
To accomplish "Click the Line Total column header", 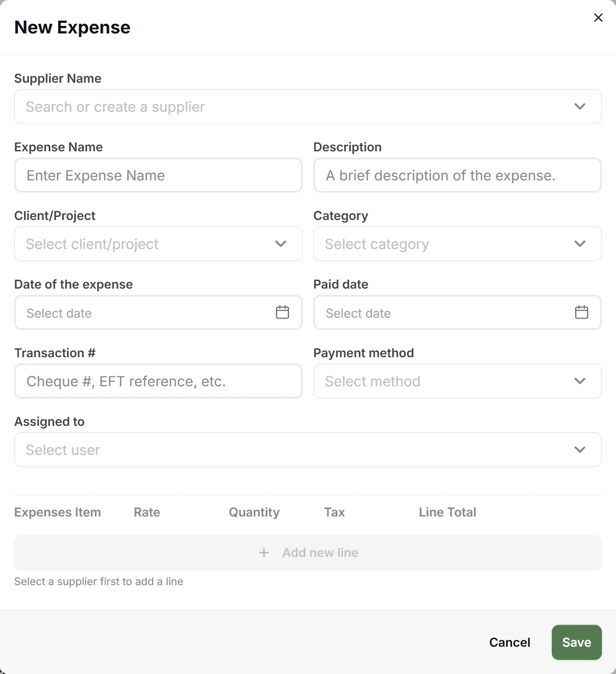I will (447, 512).
